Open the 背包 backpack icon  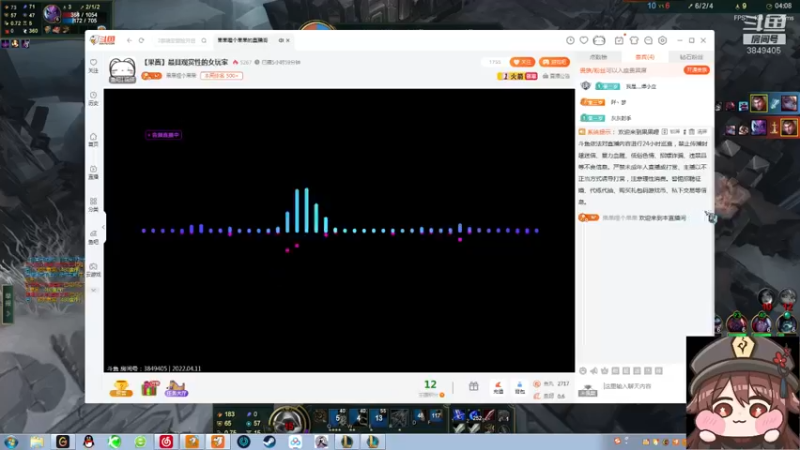coord(519,388)
